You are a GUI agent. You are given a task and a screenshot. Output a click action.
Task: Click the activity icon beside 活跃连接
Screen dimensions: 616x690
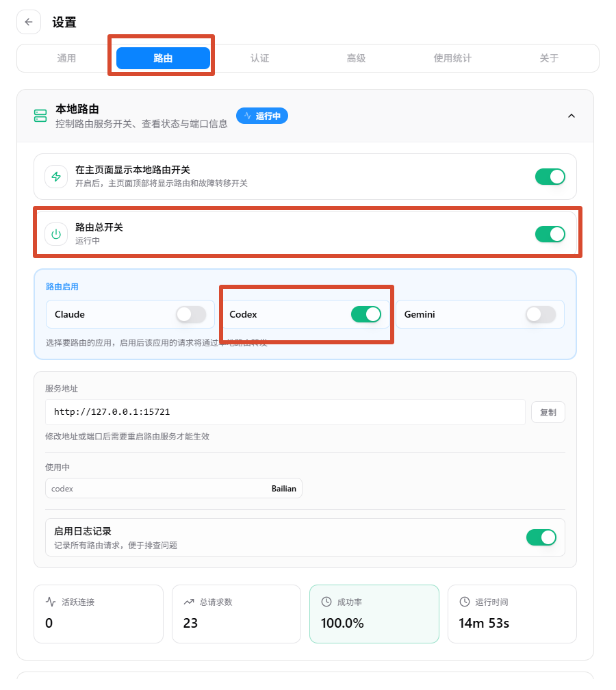pyautogui.click(x=51, y=602)
